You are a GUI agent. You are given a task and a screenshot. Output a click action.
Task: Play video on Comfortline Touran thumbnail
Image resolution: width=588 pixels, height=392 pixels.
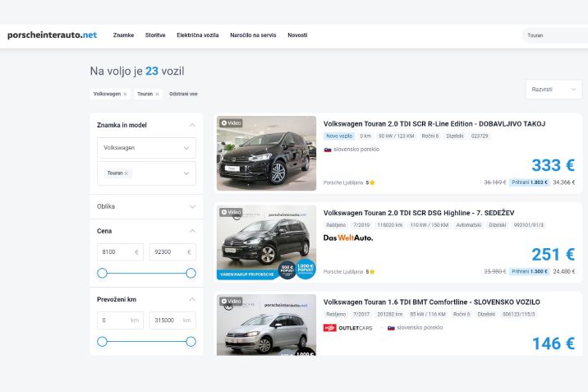click(231, 302)
